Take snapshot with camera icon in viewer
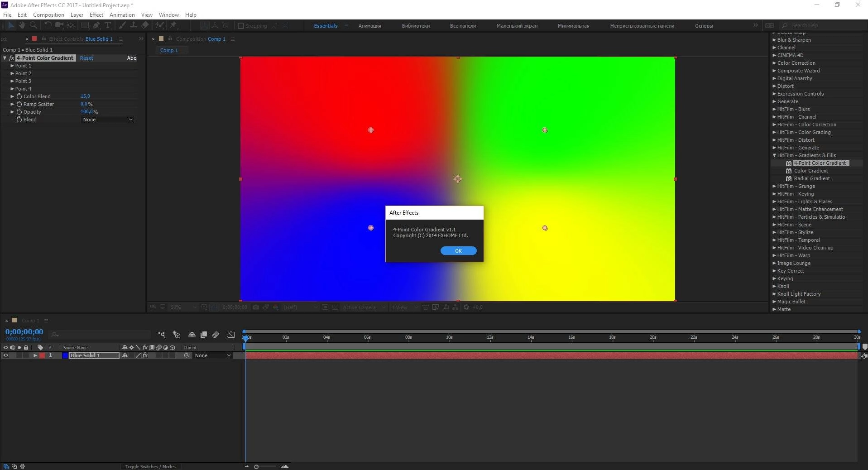 coord(256,307)
